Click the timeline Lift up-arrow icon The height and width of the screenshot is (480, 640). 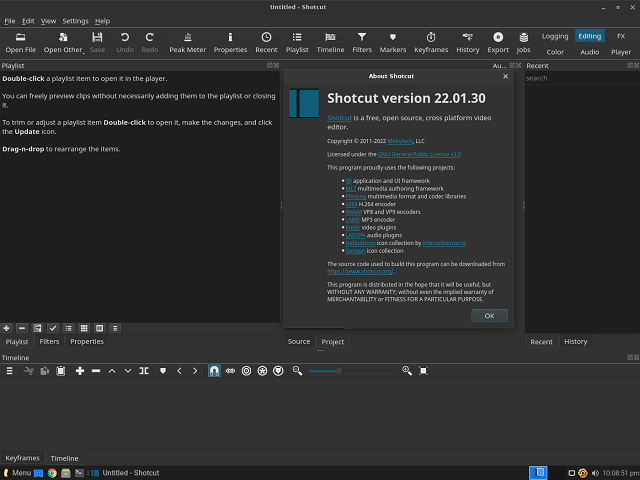[112, 371]
